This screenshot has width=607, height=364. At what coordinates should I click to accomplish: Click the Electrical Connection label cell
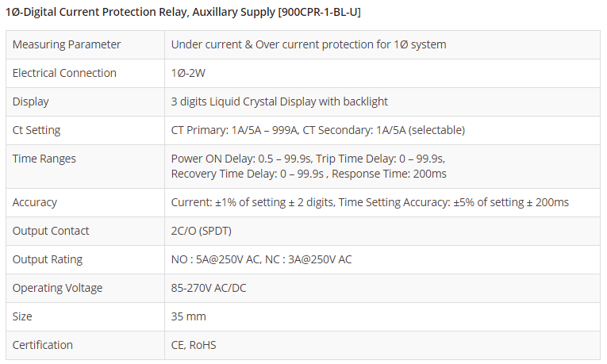point(64,73)
